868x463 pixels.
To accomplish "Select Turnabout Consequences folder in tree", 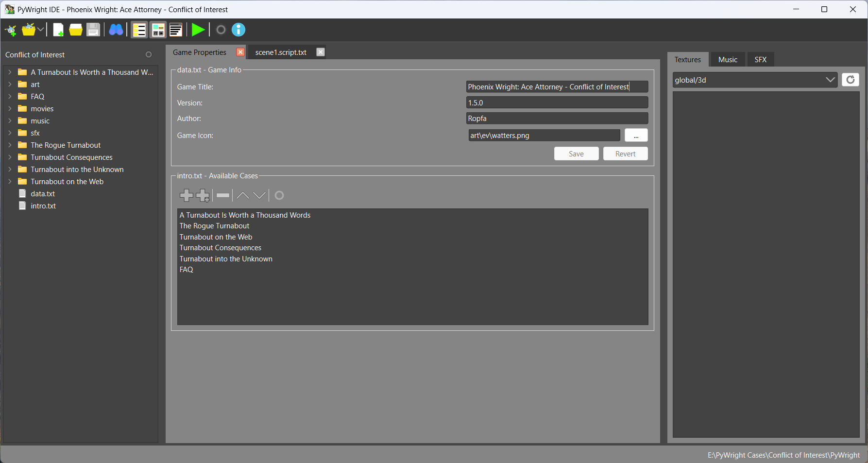I will pyautogui.click(x=71, y=157).
